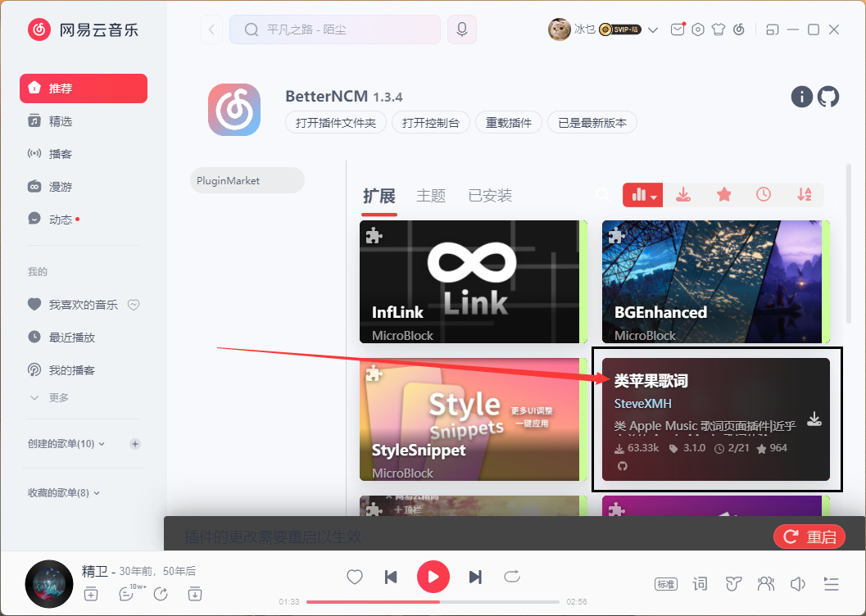
Task: Play the current song
Action: (x=433, y=577)
